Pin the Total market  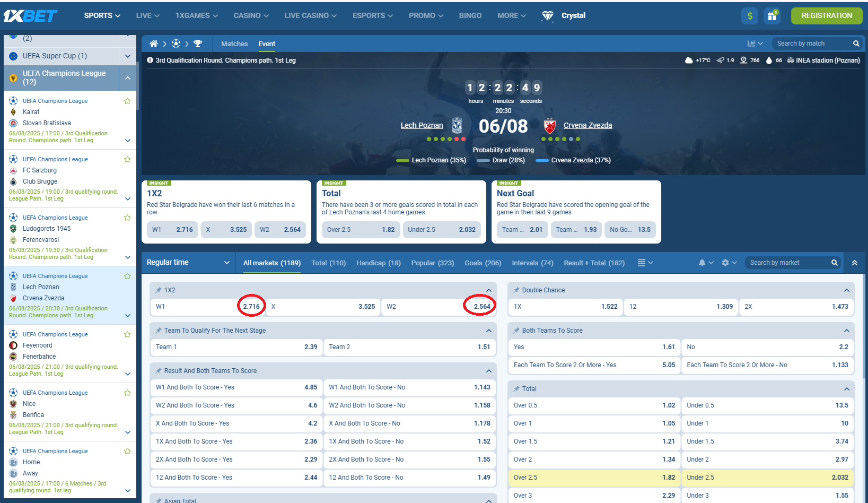point(516,389)
